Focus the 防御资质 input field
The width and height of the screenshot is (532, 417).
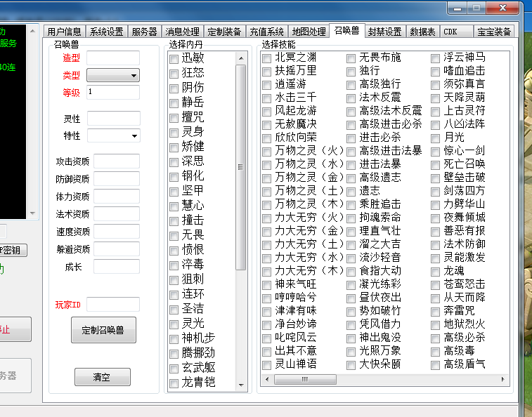117,179
